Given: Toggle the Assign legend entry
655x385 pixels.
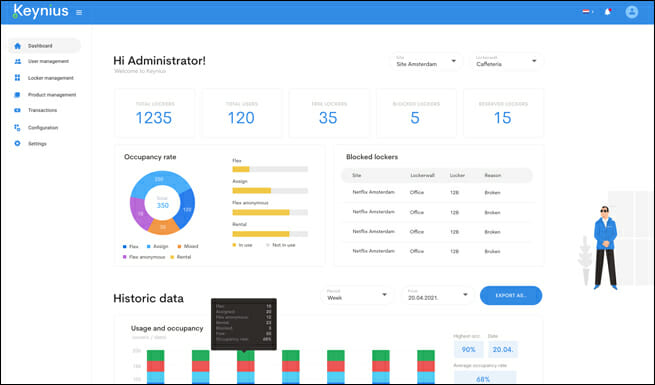Looking at the screenshot, I should click(x=157, y=246).
